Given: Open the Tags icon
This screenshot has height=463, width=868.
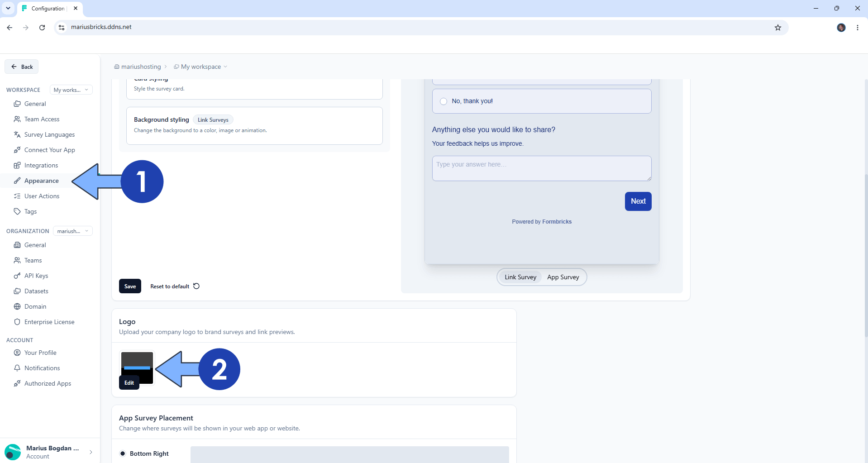Looking at the screenshot, I should (x=17, y=211).
